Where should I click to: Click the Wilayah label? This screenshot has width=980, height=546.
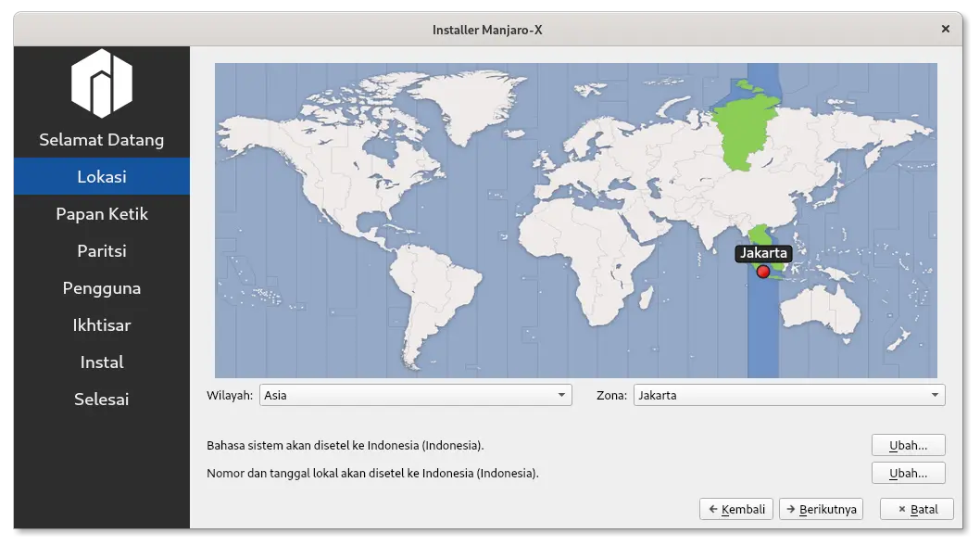point(230,395)
